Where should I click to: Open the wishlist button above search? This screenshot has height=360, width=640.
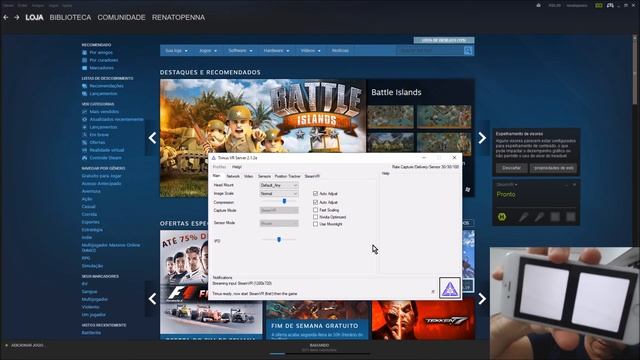pos(444,40)
